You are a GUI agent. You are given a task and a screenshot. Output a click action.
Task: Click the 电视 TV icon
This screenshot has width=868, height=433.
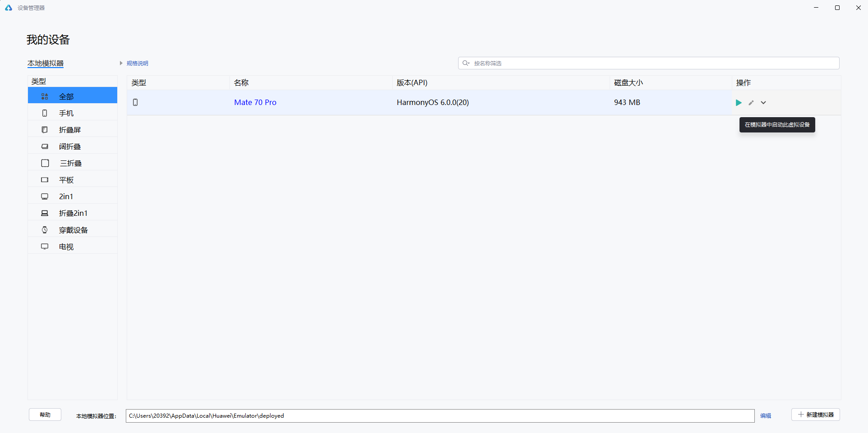[x=45, y=246]
